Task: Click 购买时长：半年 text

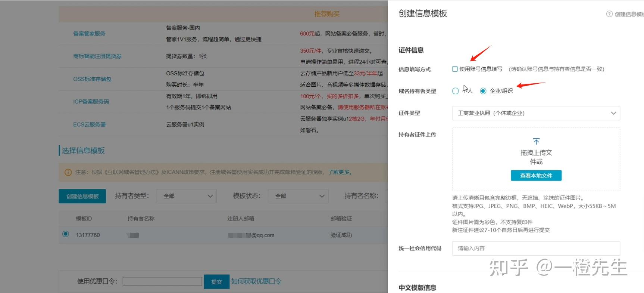Action: 185,85
